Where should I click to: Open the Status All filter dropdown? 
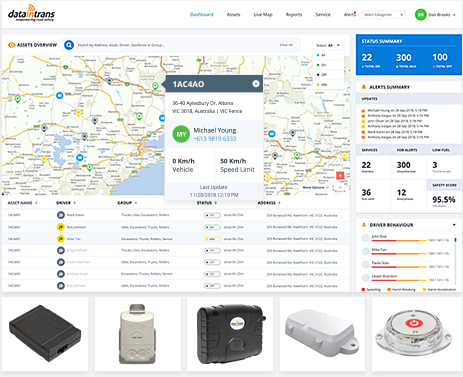coord(328,45)
